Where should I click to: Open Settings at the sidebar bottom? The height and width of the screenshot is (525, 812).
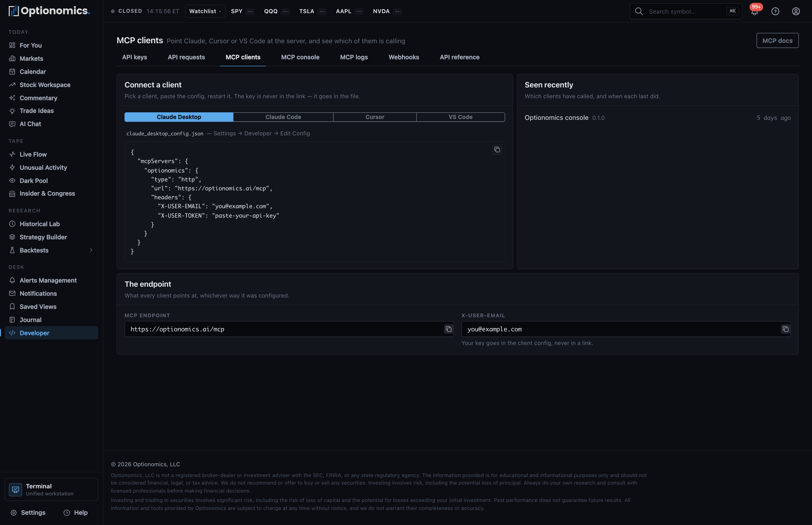28,513
